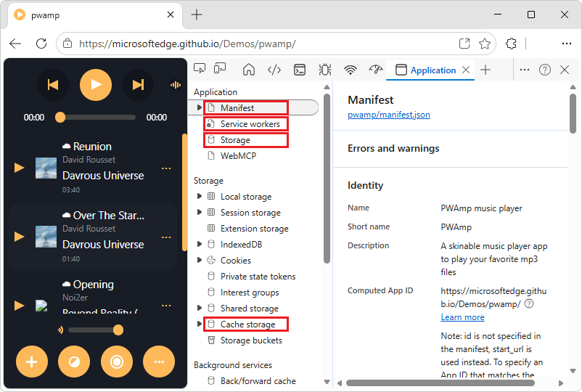Click the playlist orange scrollbar
Screen dimensions: 582x392
tap(184, 192)
